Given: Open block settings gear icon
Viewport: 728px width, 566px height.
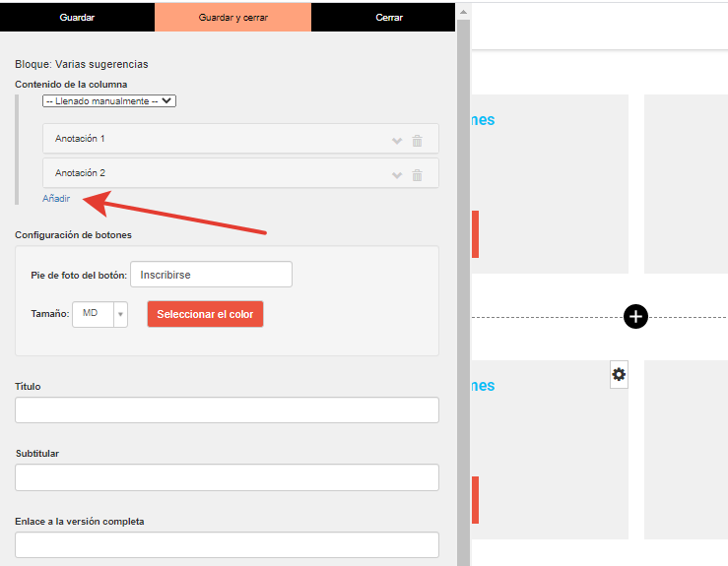Looking at the screenshot, I should coord(619,374).
